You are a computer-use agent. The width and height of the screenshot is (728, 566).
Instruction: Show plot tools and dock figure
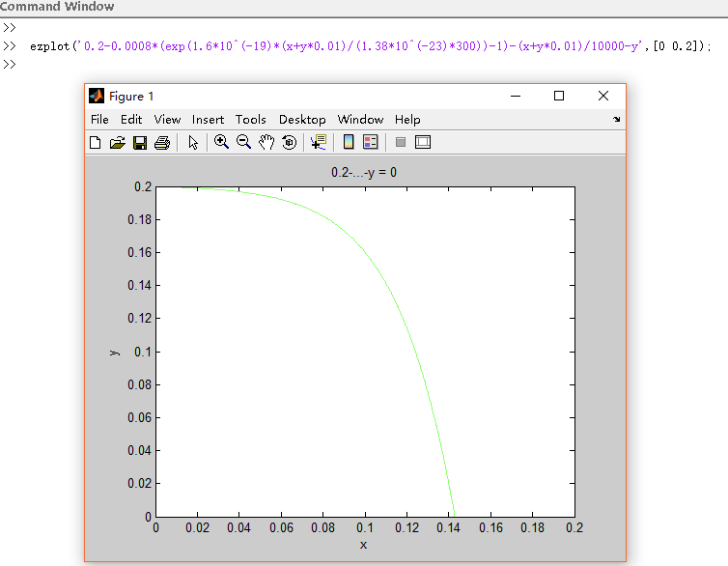coord(422,143)
